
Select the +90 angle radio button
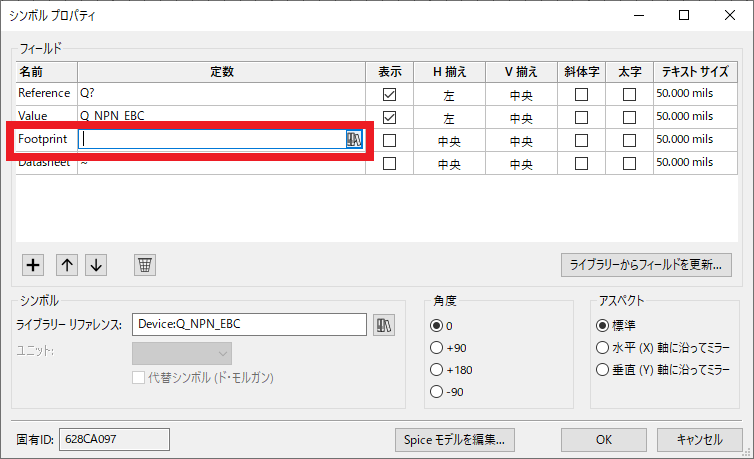(436, 347)
